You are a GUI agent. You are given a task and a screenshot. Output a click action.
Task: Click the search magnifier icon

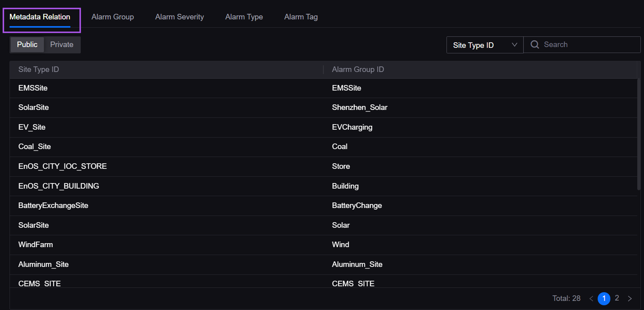tap(535, 45)
